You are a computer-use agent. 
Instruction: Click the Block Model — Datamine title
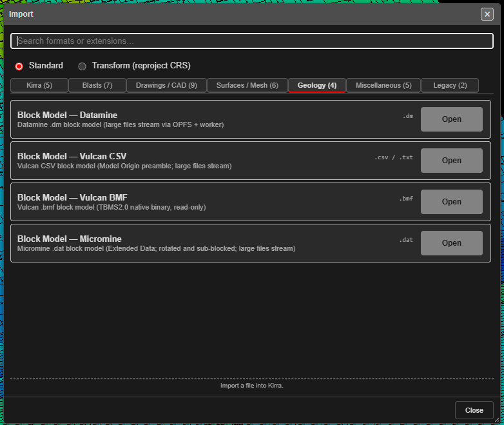coord(67,115)
